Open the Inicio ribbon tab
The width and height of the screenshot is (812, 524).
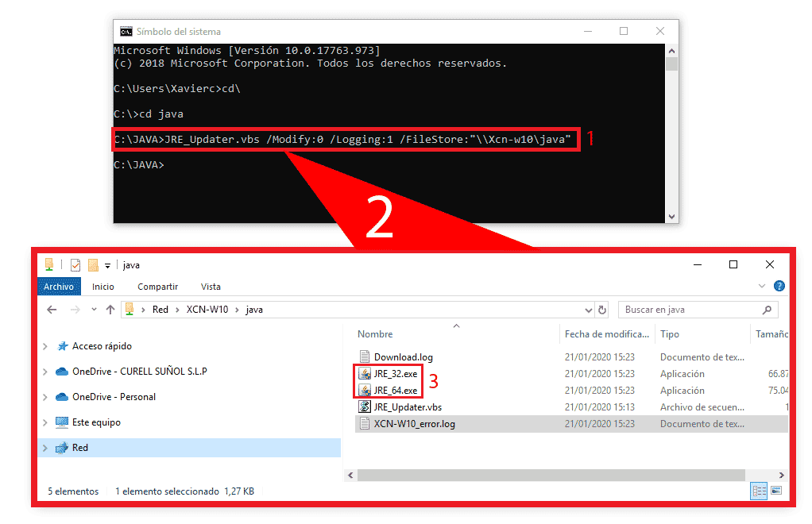(x=104, y=287)
